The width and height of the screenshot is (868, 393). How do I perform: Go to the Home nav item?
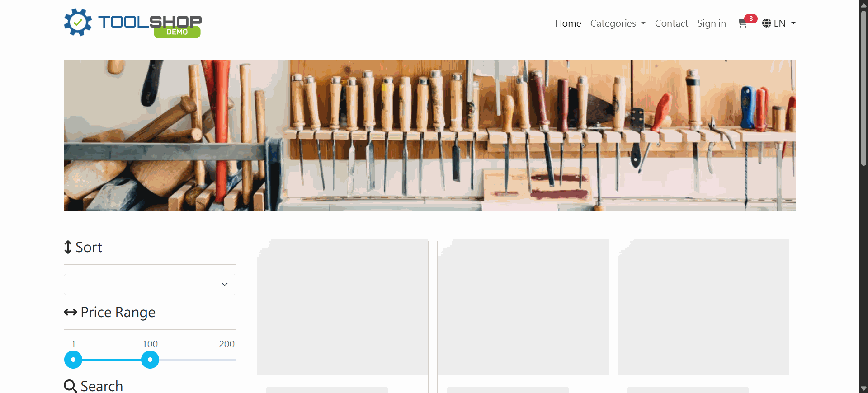(x=568, y=23)
